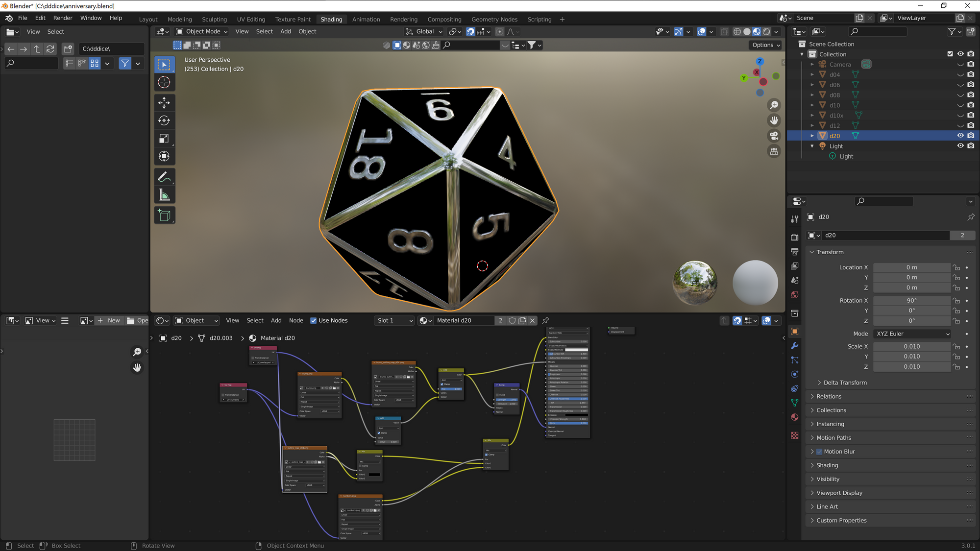
Task: Open the Object Mode dropdown
Action: (x=201, y=31)
